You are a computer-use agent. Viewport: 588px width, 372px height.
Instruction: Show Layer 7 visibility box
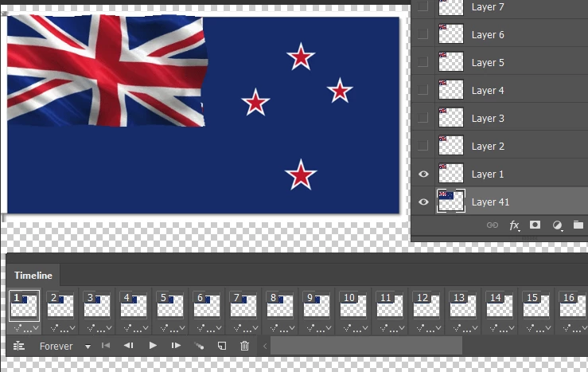[x=423, y=6]
